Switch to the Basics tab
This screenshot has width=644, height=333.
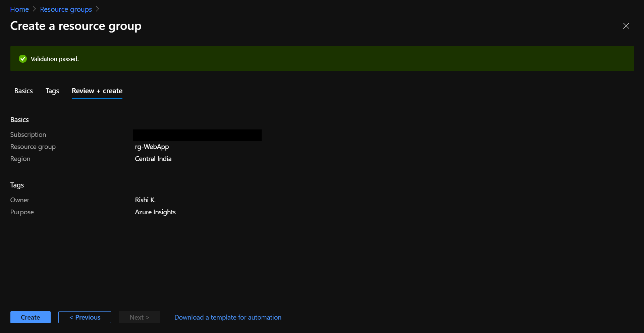point(23,91)
